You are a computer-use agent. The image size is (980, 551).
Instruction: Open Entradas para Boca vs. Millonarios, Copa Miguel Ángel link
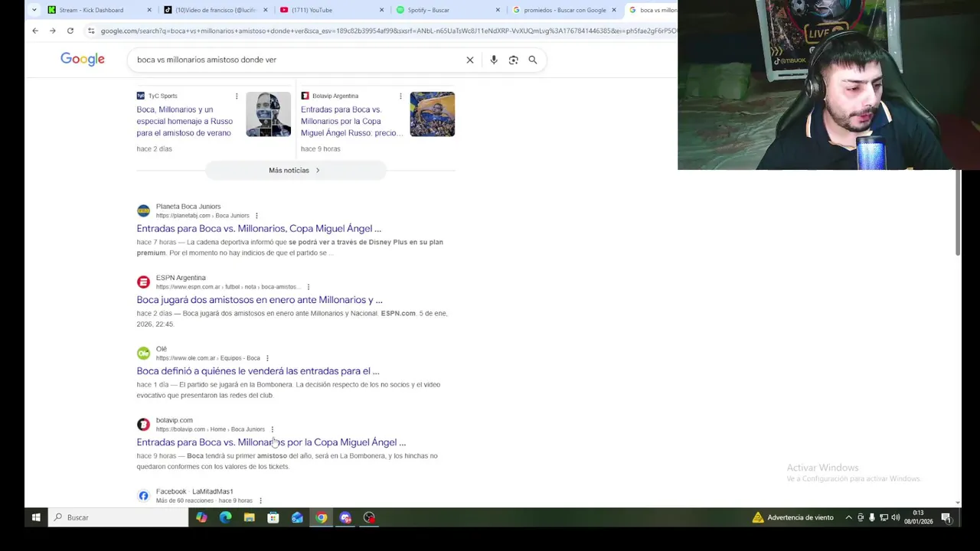point(259,228)
